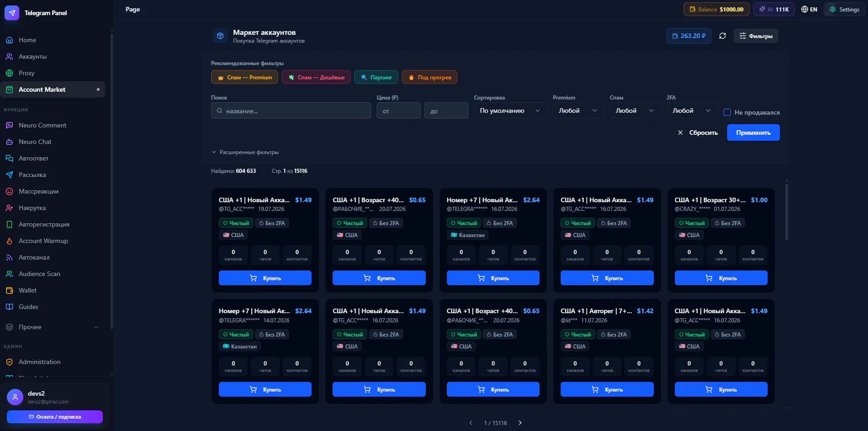Open the Neuro Comment menu item
The height and width of the screenshot is (431, 868).
[52, 125]
